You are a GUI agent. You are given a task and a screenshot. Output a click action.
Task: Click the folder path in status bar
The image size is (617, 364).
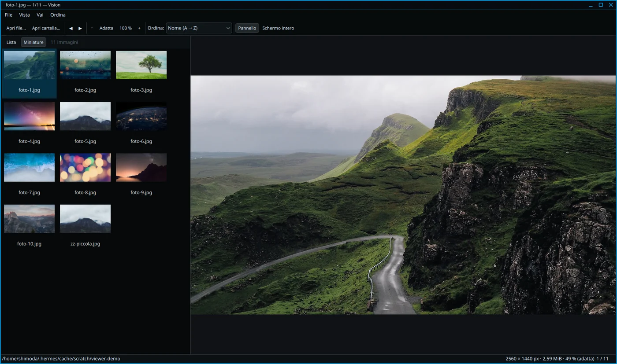tap(61, 359)
